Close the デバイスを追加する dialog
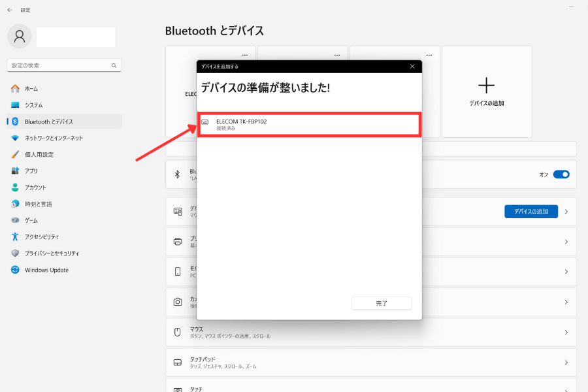Screen dimensions: 588x392 [x=412, y=67]
